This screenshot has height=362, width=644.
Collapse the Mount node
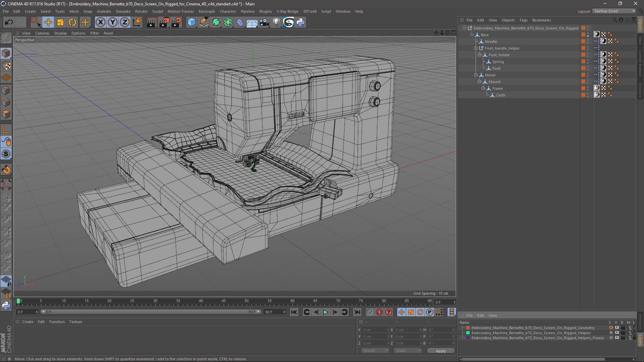479,82
